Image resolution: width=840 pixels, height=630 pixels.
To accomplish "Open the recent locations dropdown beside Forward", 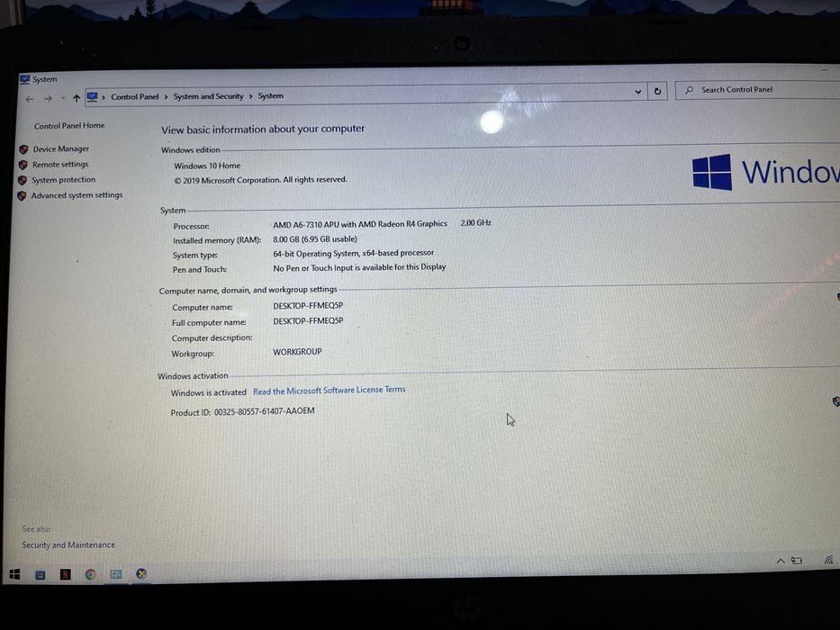I will pyautogui.click(x=63, y=99).
